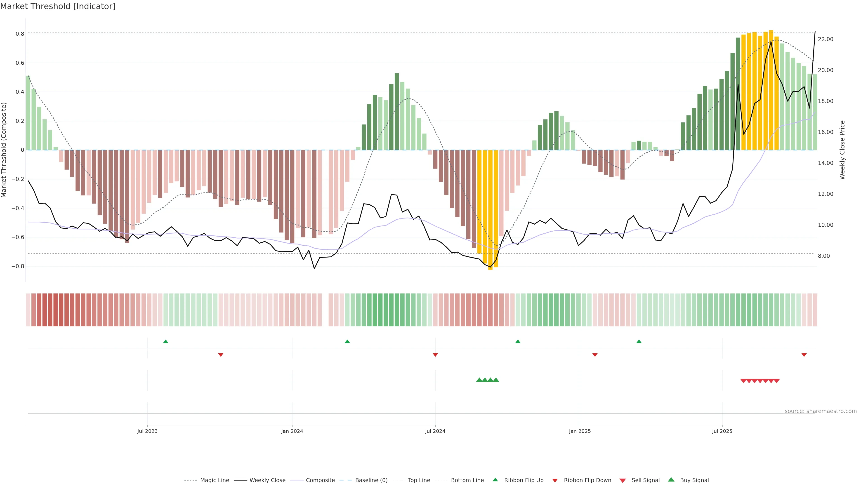
Task: Toggle Composite series in legend
Action: (x=320, y=480)
